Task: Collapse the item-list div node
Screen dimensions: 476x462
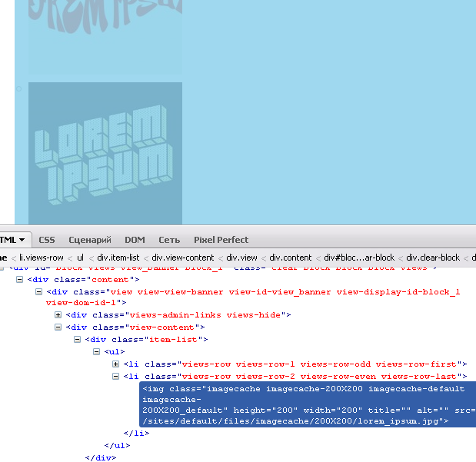Action: coord(78,339)
